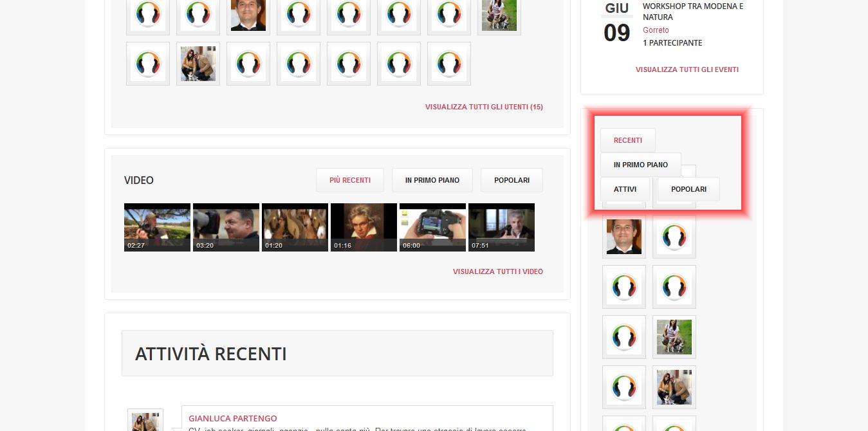868x431 pixels.
Task: Choose In primo piano in members sidebar
Action: tap(641, 165)
